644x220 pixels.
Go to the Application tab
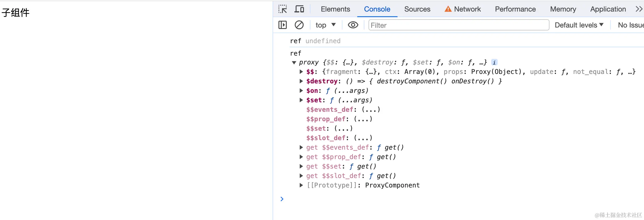point(608,9)
